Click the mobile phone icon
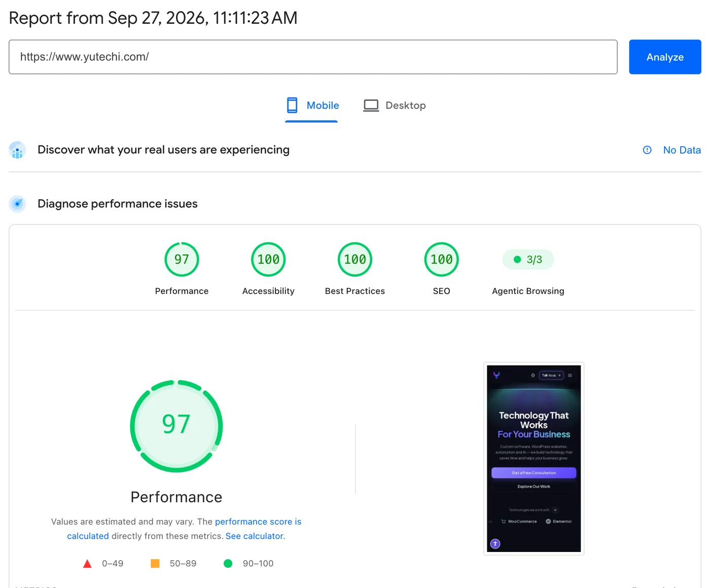Viewport: 710px width, 588px height. (x=292, y=105)
